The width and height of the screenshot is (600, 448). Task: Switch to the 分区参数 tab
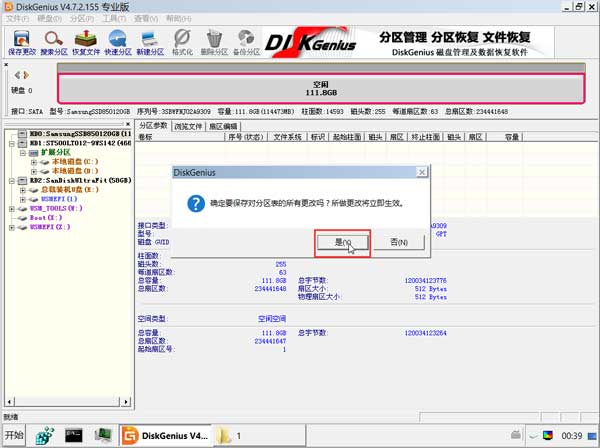(x=153, y=125)
